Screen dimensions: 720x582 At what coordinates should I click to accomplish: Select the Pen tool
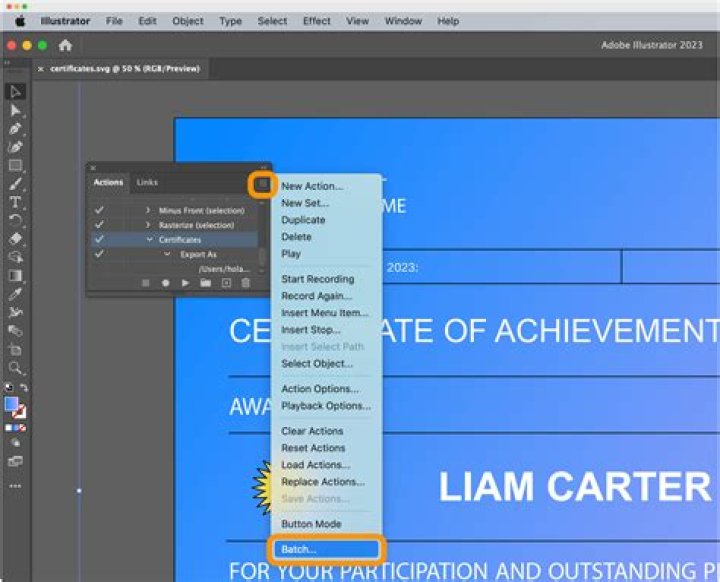point(15,129)
